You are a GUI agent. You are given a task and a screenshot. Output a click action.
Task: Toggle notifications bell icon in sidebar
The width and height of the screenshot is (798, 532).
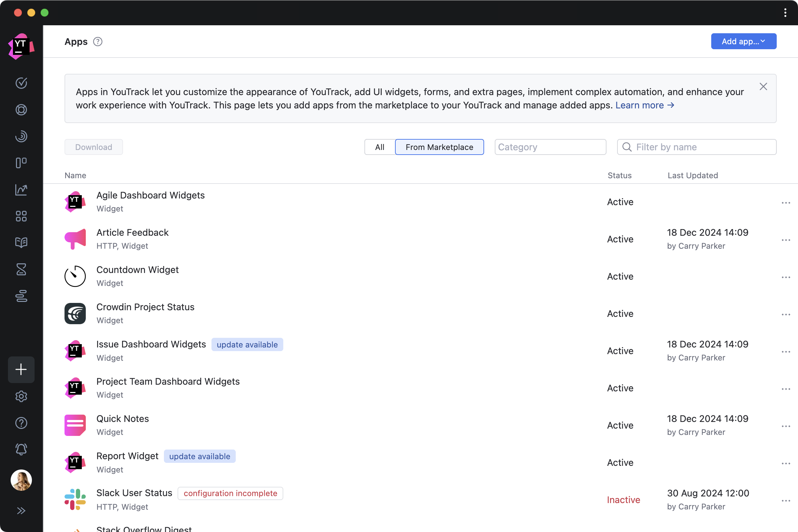click(x=21, y=450)
